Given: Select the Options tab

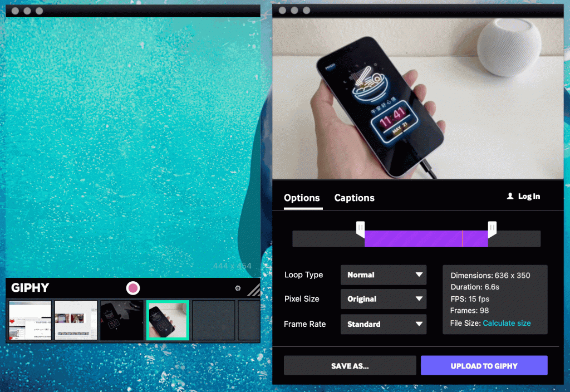Looking at the screenshot, I should click(x=302, y=198).
